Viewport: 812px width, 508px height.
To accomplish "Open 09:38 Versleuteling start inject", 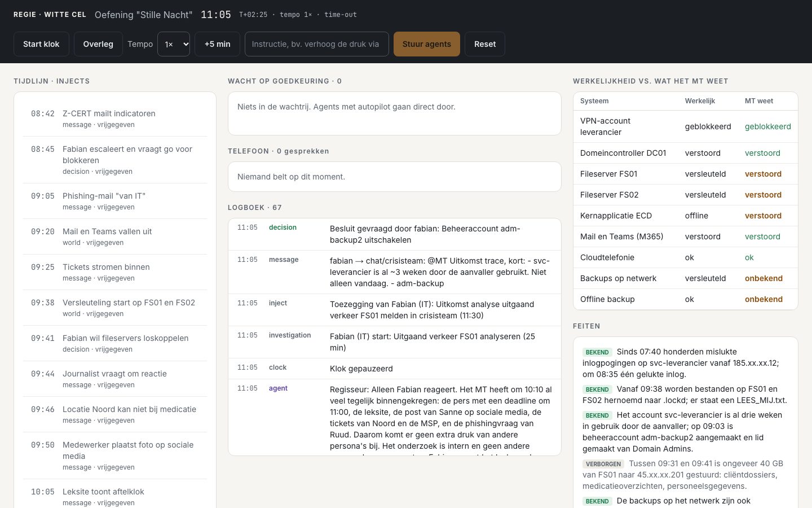I will [x=115, y=308].
